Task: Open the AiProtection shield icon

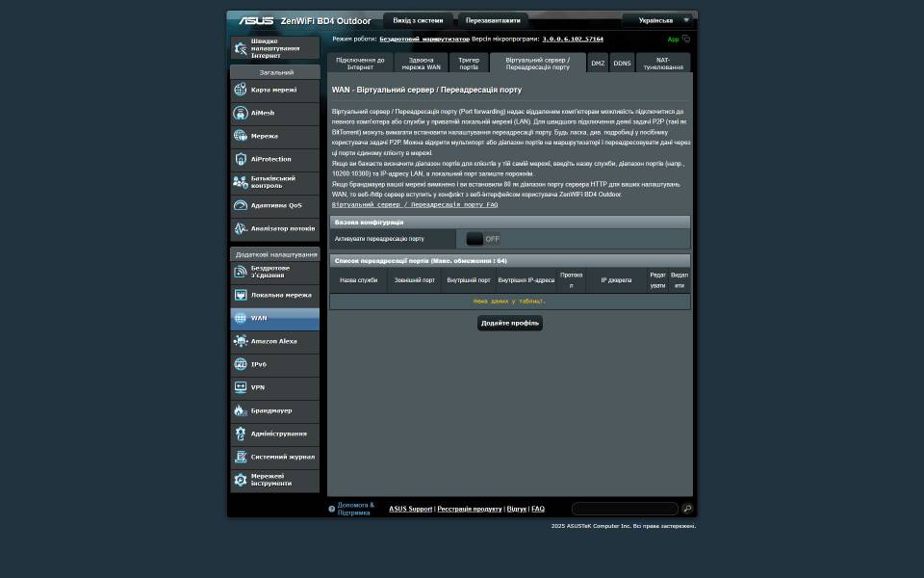Action: point(241,159)
